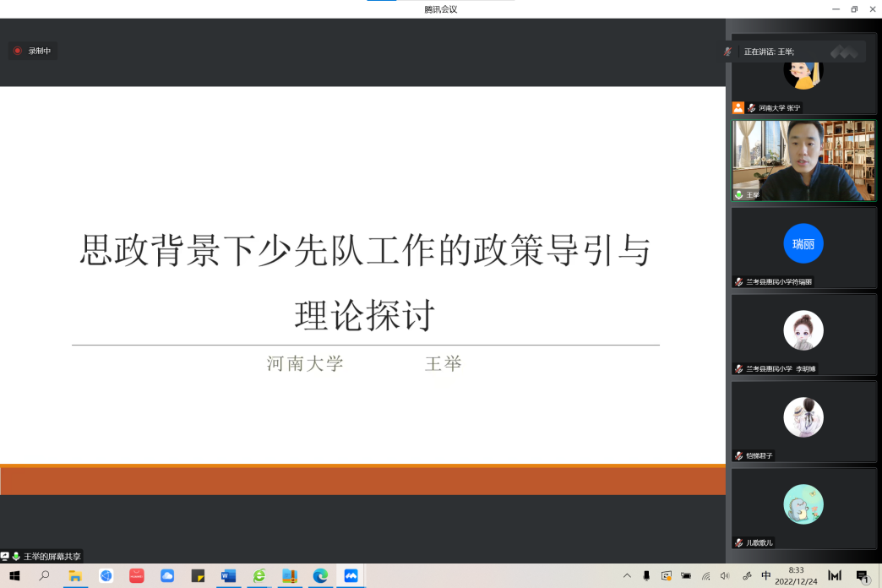Click the 腾讯会议 window title
The height and width of the screenshot is (588, 882).
pyautogui.click(x=440, y=9)
